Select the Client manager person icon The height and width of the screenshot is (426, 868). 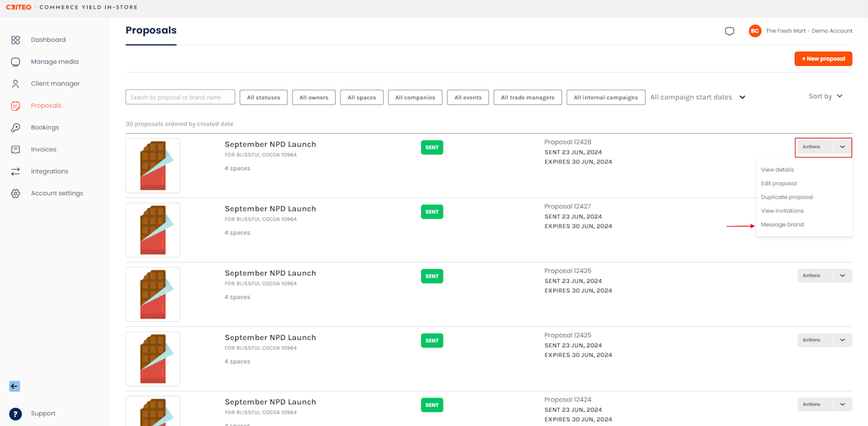(16, 84)
